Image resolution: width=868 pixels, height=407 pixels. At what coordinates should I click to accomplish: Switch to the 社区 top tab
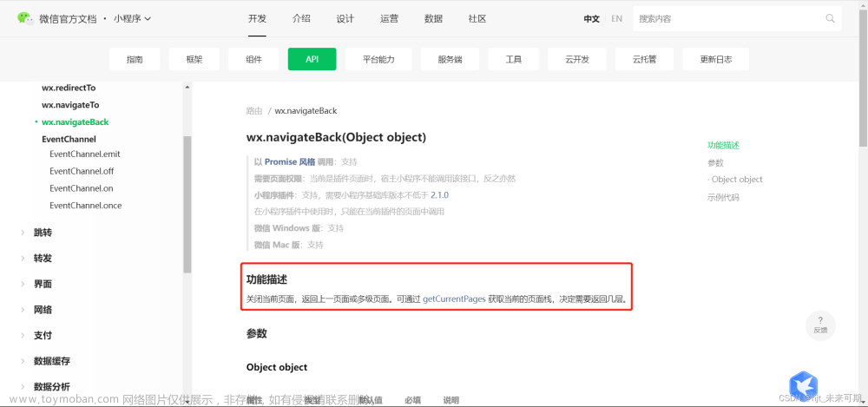[x=477, y=18]
